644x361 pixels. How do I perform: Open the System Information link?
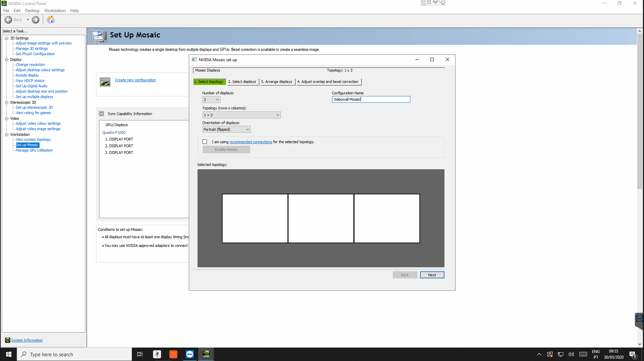[x=27, y=340]
